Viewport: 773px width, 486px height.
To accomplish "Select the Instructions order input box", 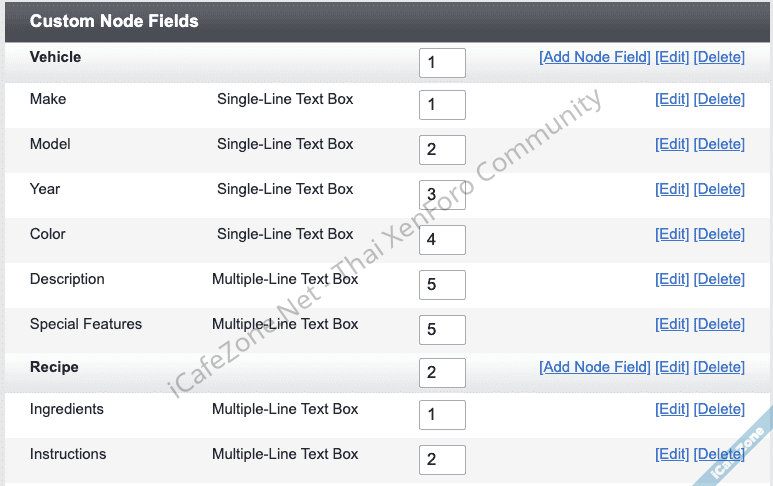I will coord(442,460).
